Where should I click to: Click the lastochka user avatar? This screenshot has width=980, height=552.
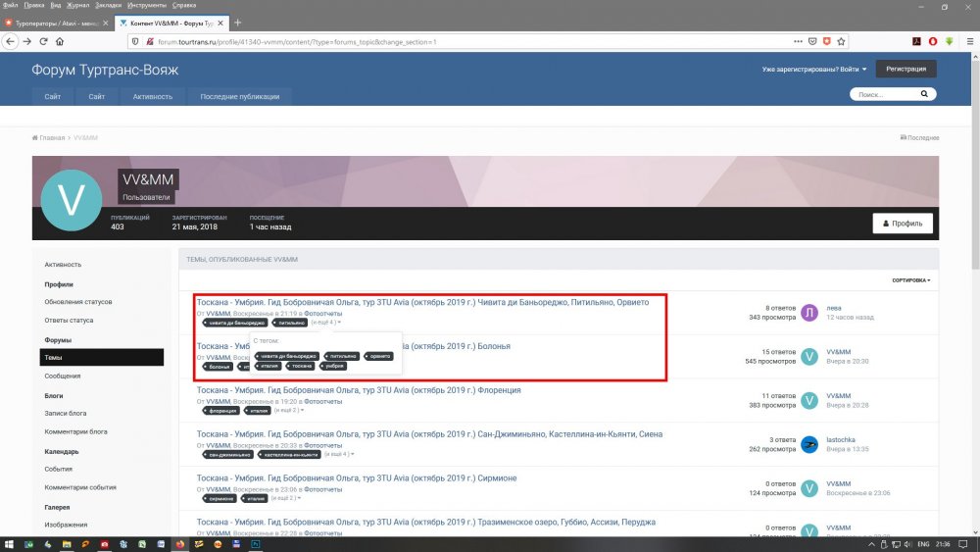pyautogui.click(x=809, y=444)
